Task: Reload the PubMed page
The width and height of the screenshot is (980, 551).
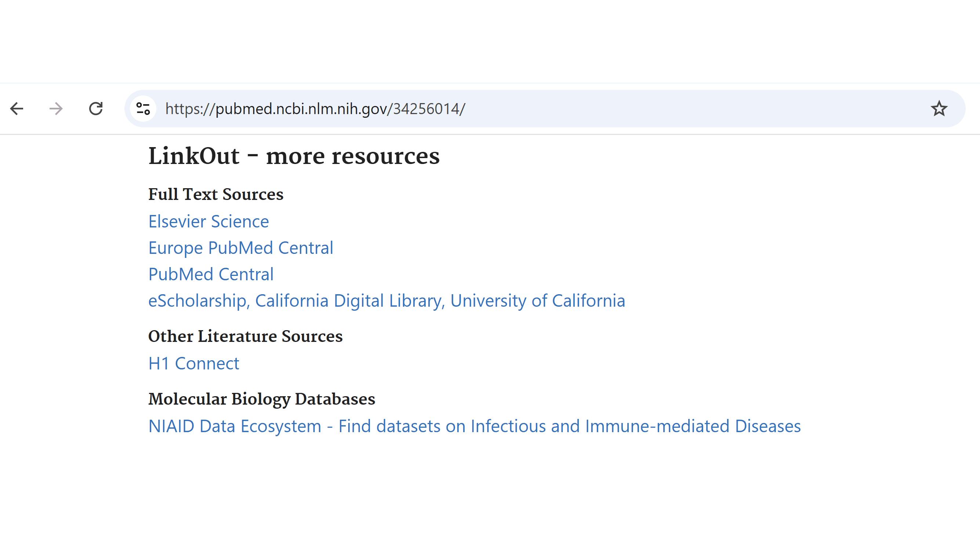Action: [x=96, y=109]
